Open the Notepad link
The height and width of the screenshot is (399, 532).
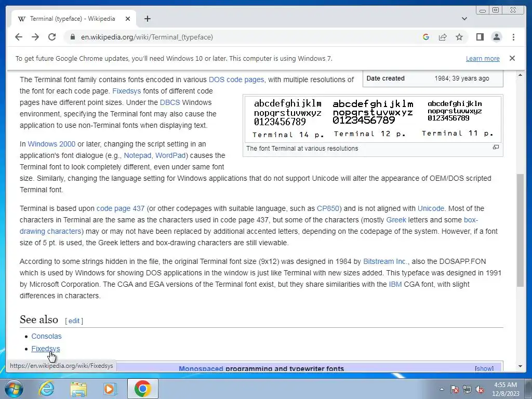[x=137, y=155]
